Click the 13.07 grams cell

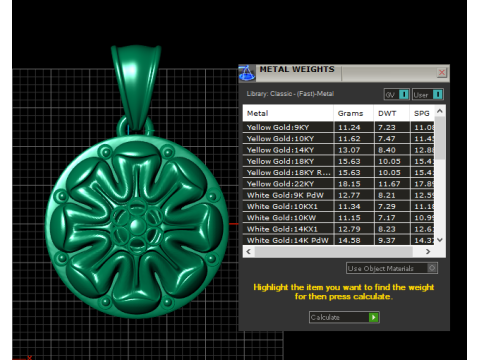pos(353,150)
